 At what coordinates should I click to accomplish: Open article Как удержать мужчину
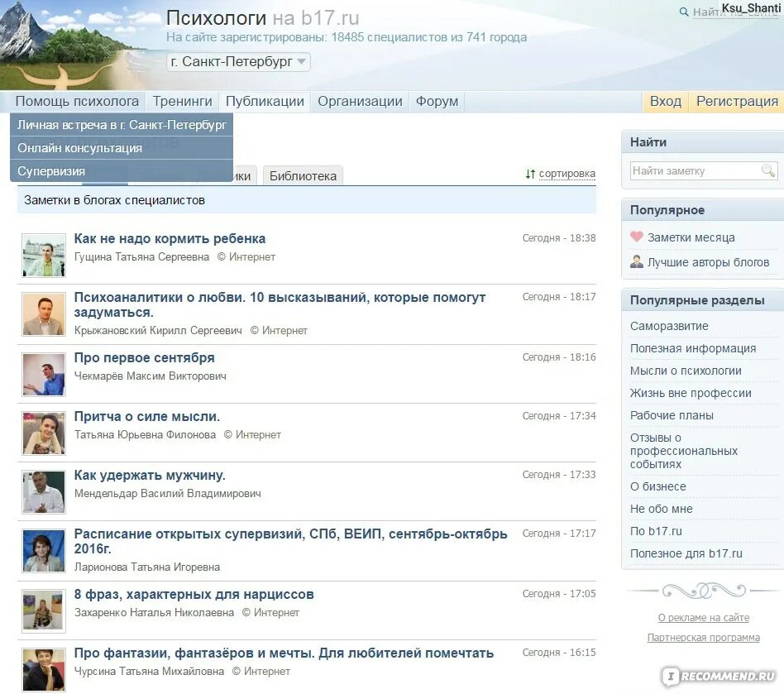tap(150, 475)
